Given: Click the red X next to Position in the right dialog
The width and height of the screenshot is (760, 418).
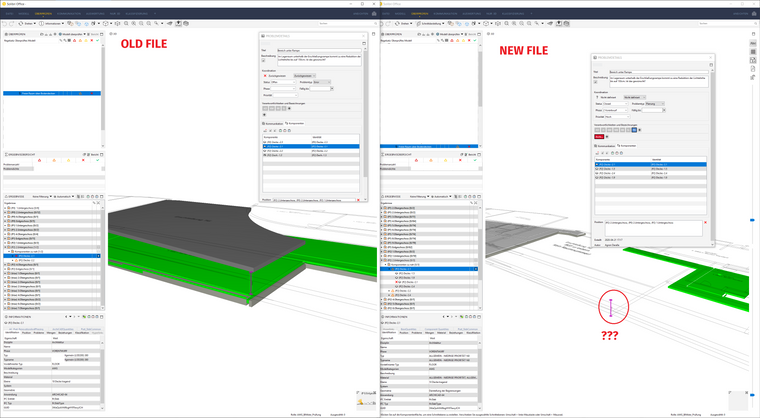Looking at the screenshot, I should (705, 223).
